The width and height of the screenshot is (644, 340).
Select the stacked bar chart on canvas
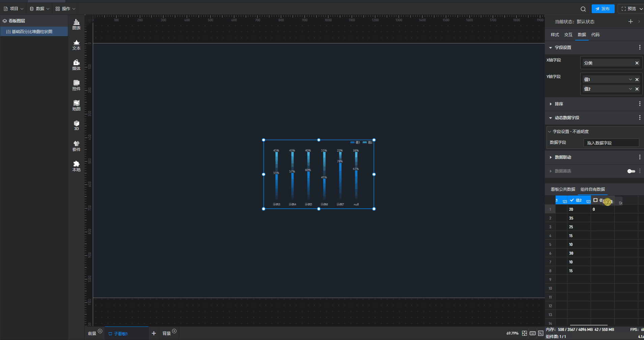click(319, 175)
